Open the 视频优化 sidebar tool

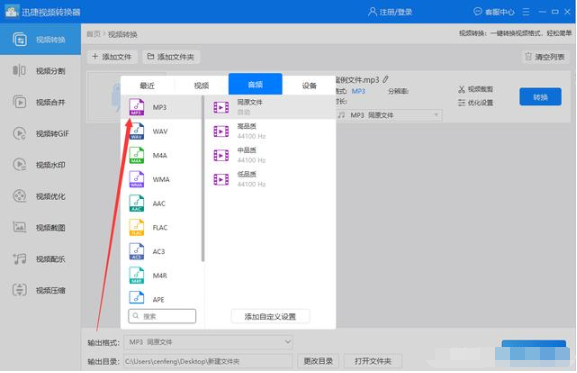[40, 196]
